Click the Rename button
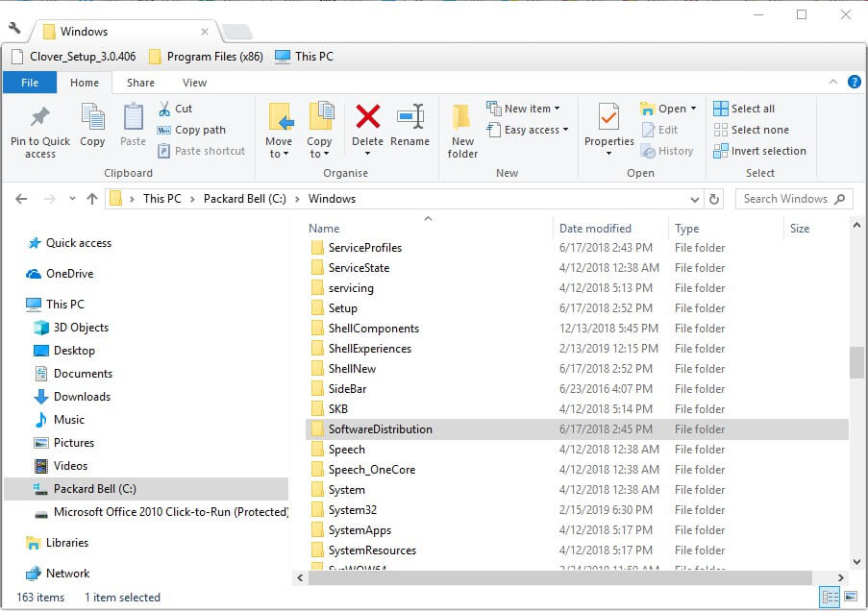 coord(409,125)
